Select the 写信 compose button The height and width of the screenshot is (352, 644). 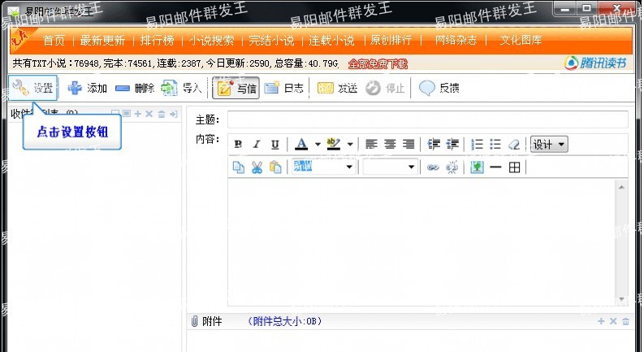(x=236, y=88)
